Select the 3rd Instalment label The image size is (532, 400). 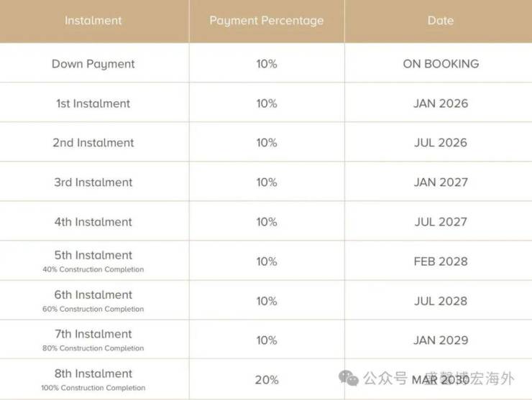[x=93, y=182]
